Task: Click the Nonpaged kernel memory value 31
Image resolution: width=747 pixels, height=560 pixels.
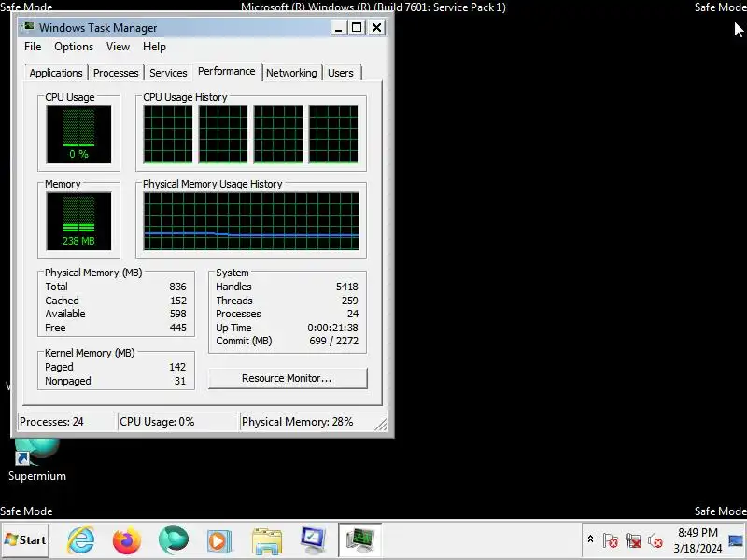Action: 179,381
